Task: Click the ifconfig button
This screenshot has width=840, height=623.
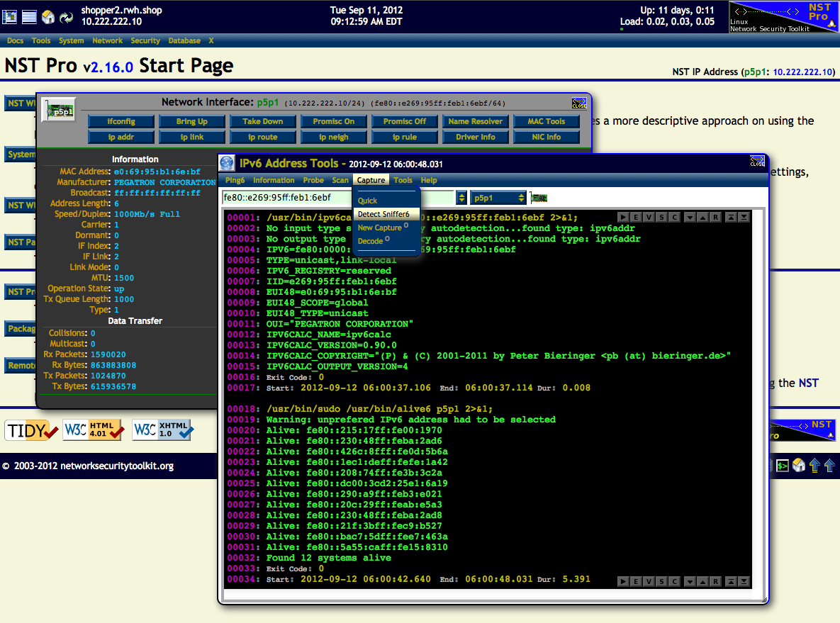Action: coord(121,122)
